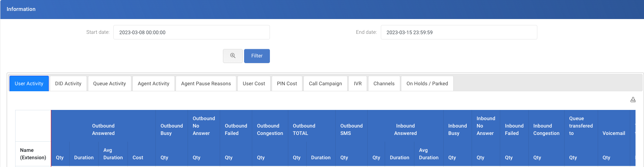Click the Queue transfered to header
Screen dimensions: 644x167
point(581,126)
